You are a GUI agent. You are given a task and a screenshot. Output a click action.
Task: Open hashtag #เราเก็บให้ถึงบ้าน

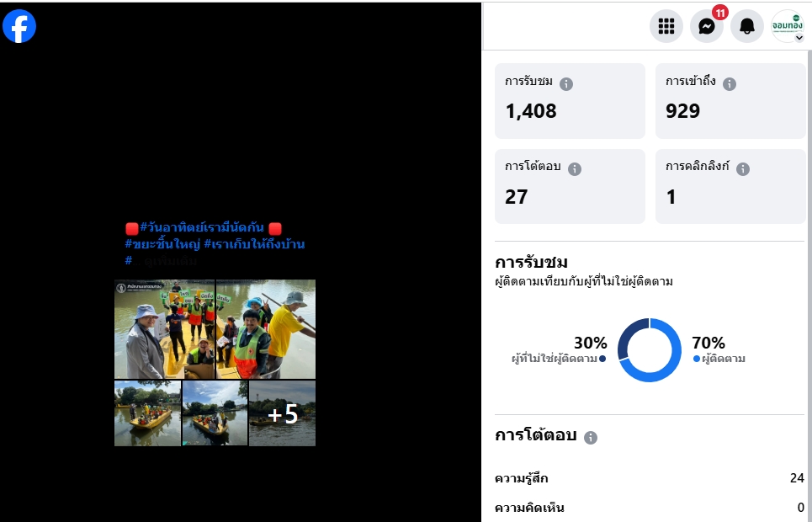pyautogui.click(x=254, y=244)
